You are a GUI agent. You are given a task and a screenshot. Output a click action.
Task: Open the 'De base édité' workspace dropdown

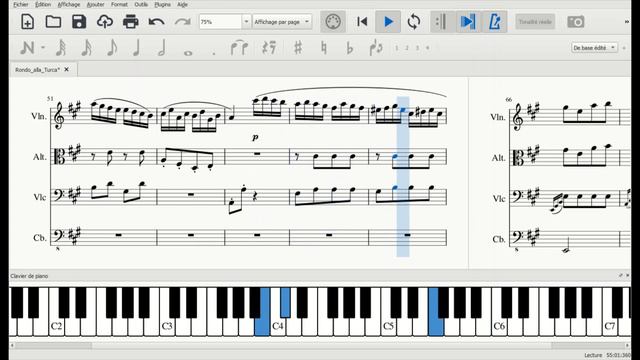(x=594, y=48)
